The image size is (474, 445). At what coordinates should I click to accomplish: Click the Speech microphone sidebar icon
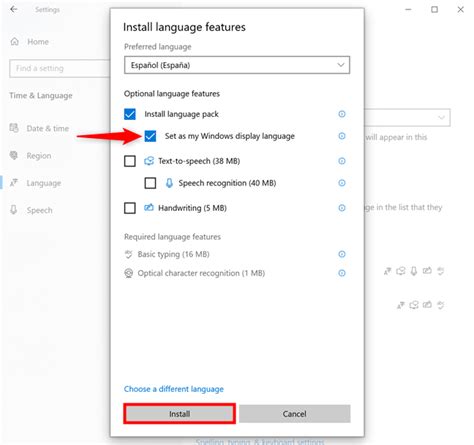14,210
